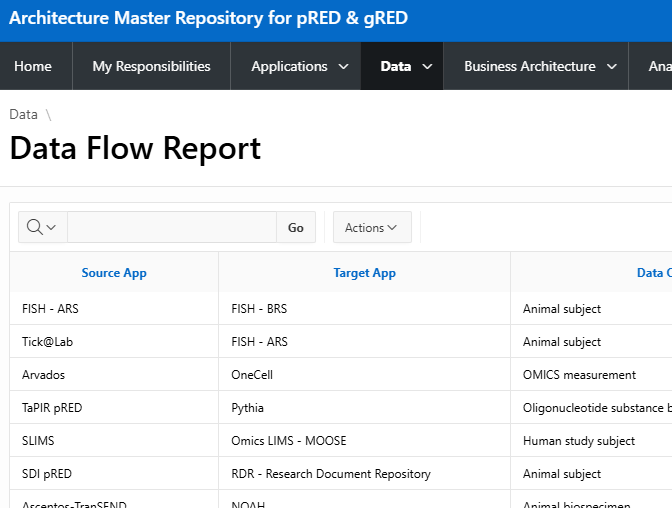Focus the report search input field
672x508 pixels.
click(x=172, y=227)
